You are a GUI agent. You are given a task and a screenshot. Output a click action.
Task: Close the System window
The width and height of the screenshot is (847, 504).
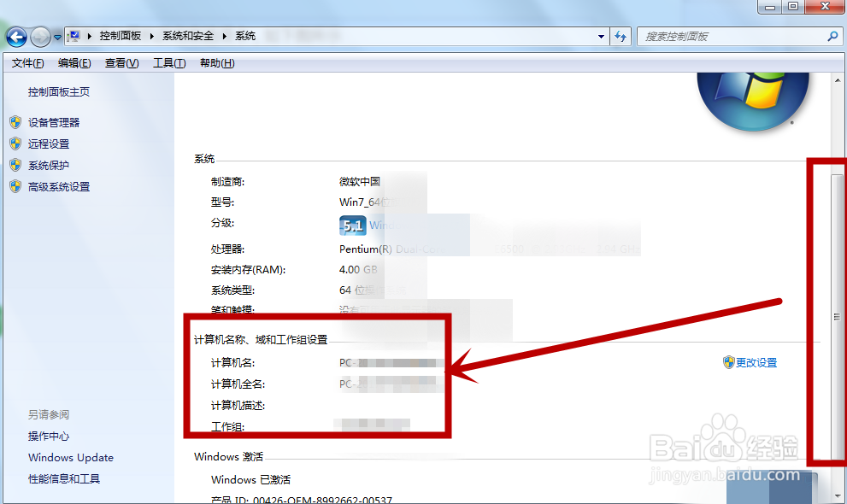pos(825,7)
